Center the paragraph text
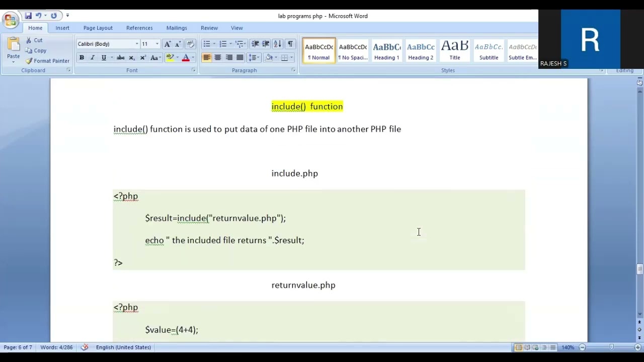 (x=218, y=58)
